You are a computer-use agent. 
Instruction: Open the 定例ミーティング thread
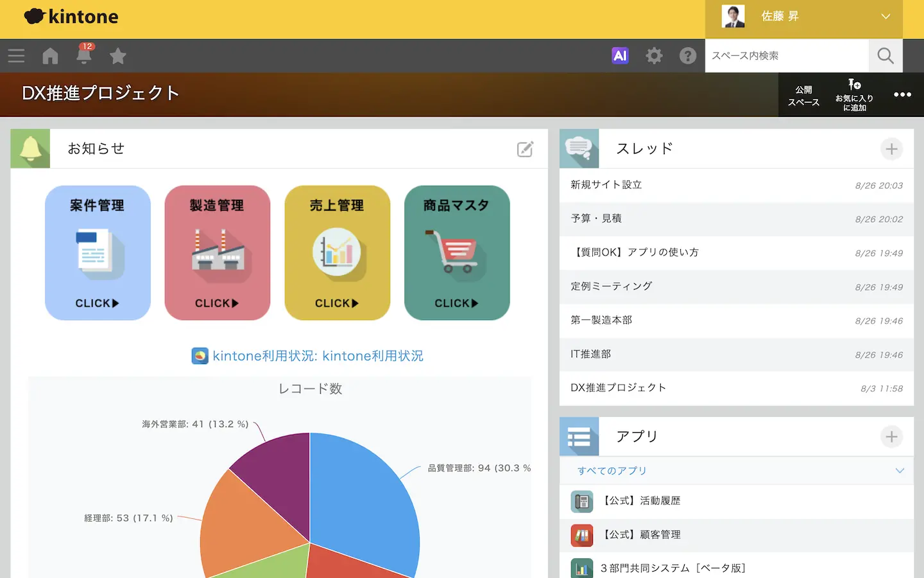pos(612,286)
